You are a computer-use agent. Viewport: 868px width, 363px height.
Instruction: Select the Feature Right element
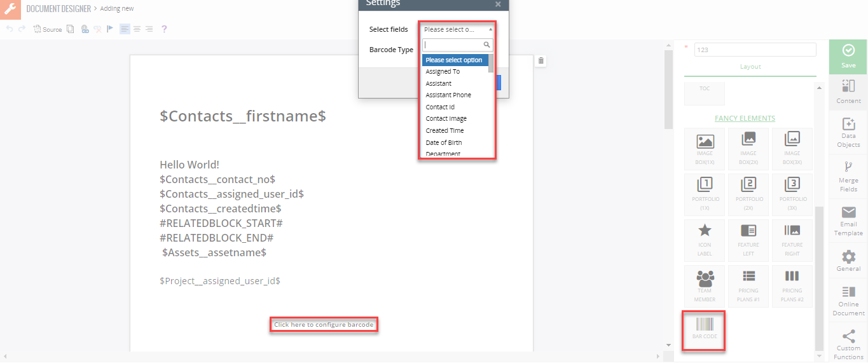click(x=792, y=240)
